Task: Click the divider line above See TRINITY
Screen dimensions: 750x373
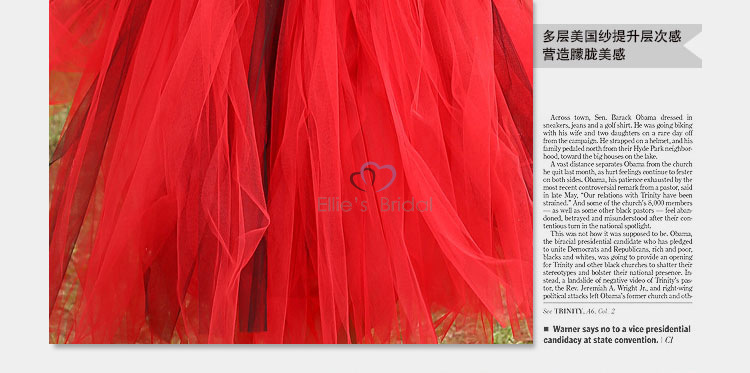Action: click(x=618, y=303)
